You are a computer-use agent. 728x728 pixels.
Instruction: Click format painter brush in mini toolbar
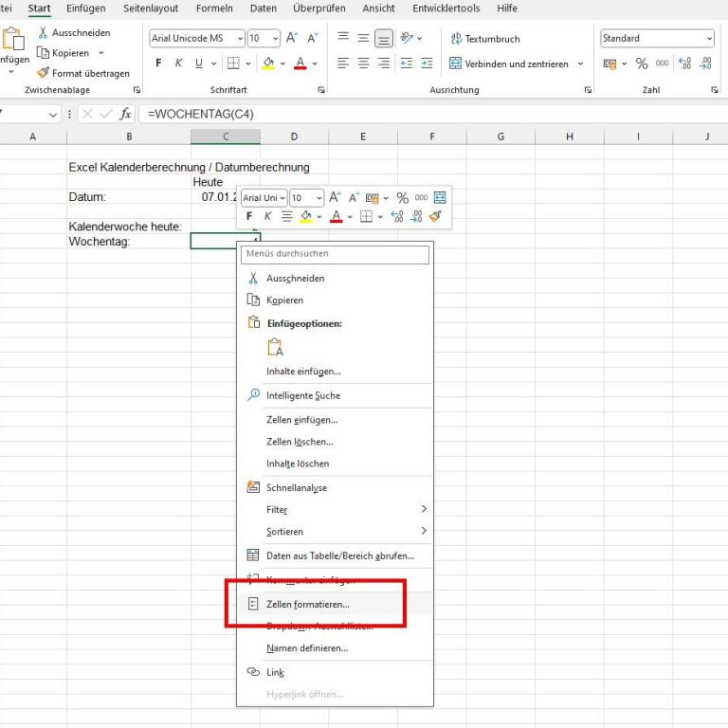(x=435, y=216)
